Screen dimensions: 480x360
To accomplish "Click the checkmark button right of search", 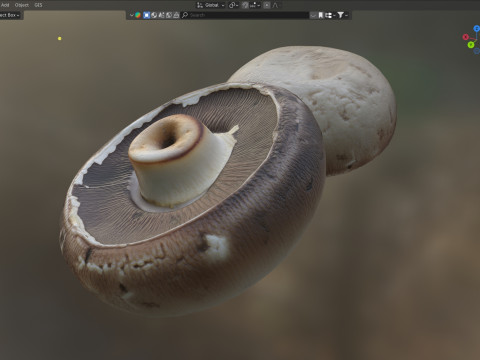I will point(313,15).
